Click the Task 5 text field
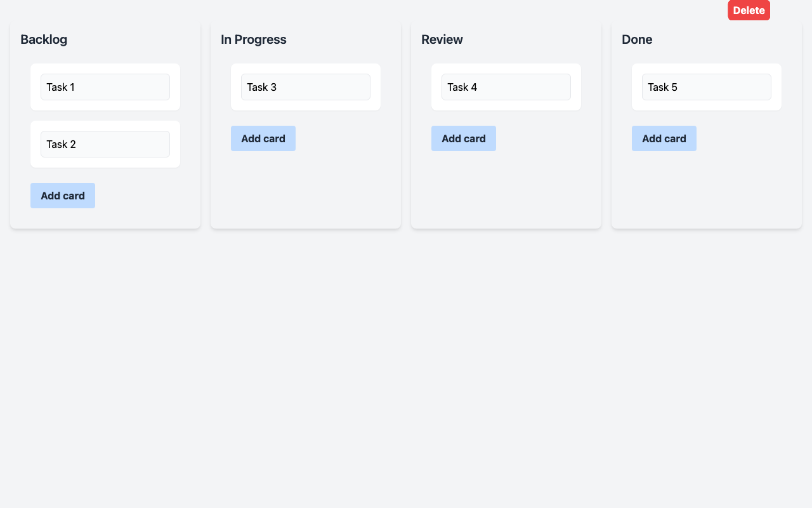Viewport: 812px width, 508px height. [707, 87]
